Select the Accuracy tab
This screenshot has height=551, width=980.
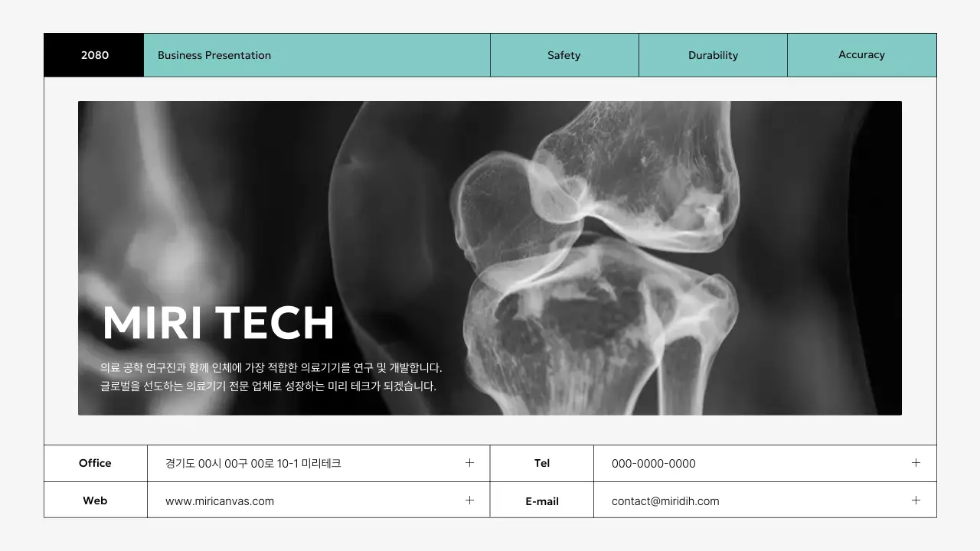click(861, 55)
